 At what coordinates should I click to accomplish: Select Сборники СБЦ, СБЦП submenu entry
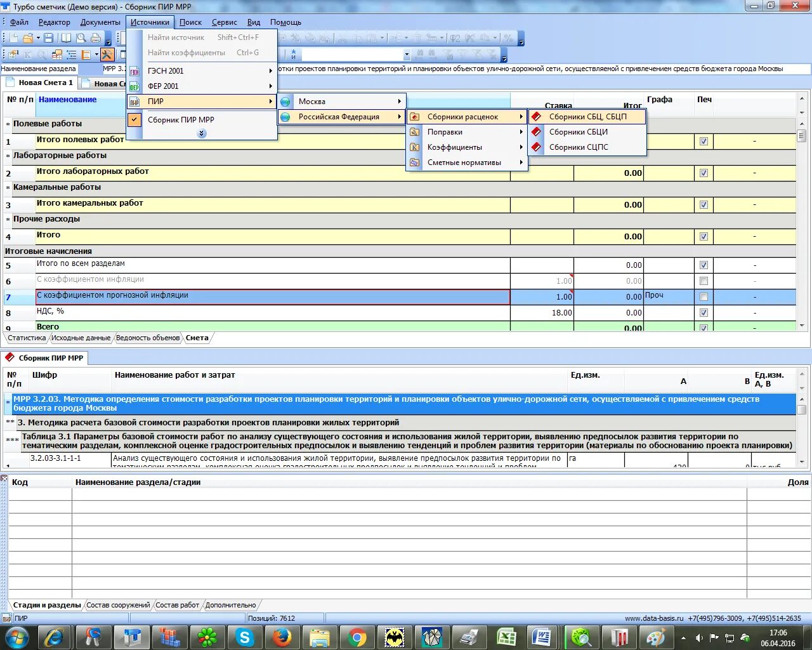587,117
